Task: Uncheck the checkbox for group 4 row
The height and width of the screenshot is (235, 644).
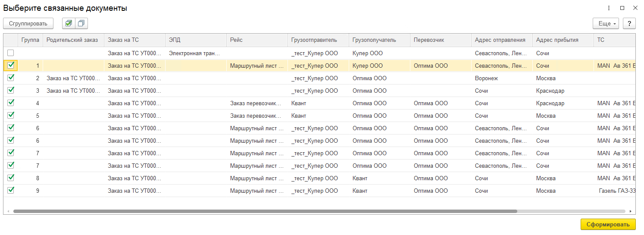Action: [11, 103]
